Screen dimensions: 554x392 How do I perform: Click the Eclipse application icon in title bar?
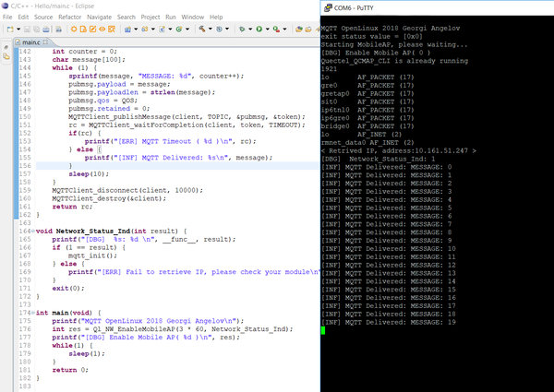(5, 6)
